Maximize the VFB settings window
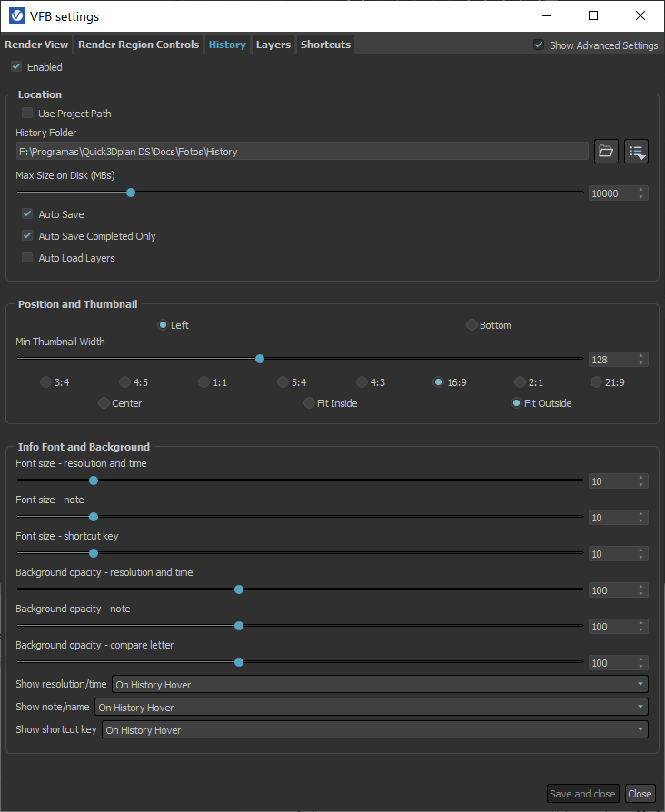 click(593, 15)
